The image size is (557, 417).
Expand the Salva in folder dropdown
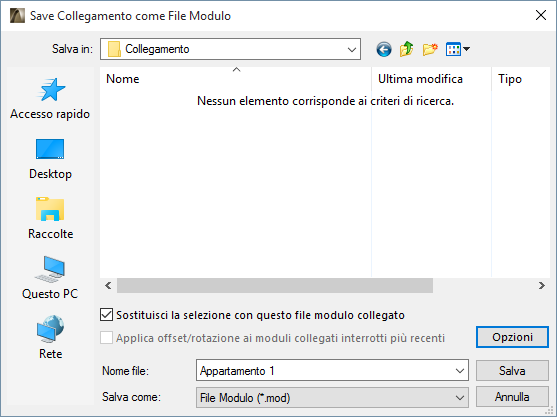pyautogui.click(x=352, y=49)
